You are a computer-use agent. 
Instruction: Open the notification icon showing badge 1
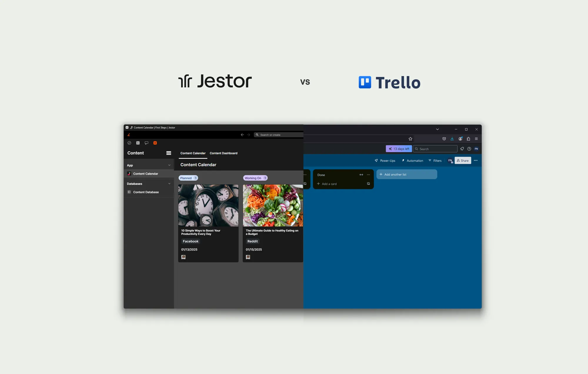tap(138, 143)
